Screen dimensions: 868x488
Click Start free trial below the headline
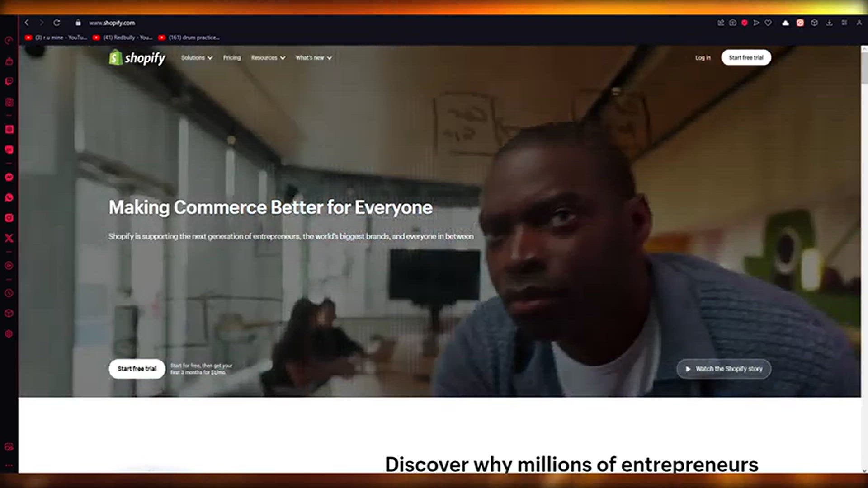[137, 369]
